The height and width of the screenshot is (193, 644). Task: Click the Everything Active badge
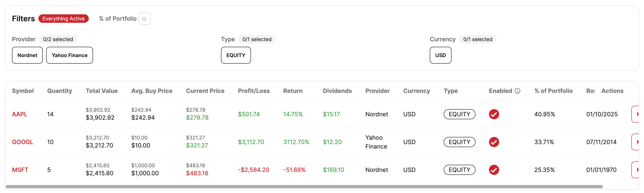[63, 19]
